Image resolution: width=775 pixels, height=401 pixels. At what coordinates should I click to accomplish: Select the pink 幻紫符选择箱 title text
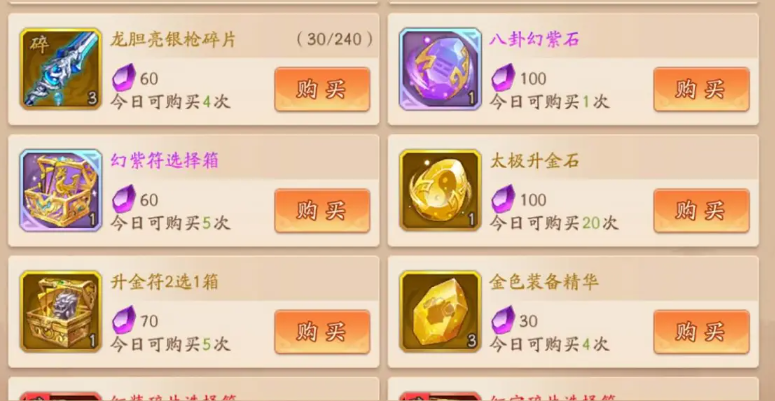(x=164, y=161)
